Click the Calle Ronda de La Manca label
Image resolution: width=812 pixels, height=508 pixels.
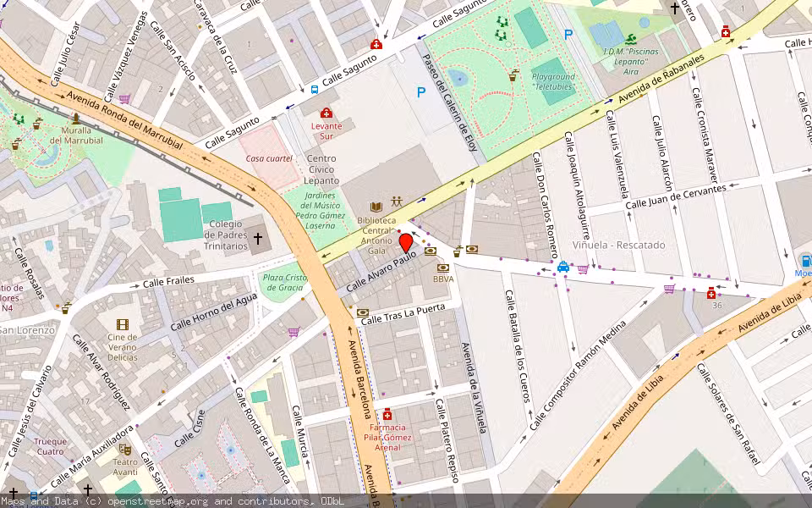[x=262, y=435]
